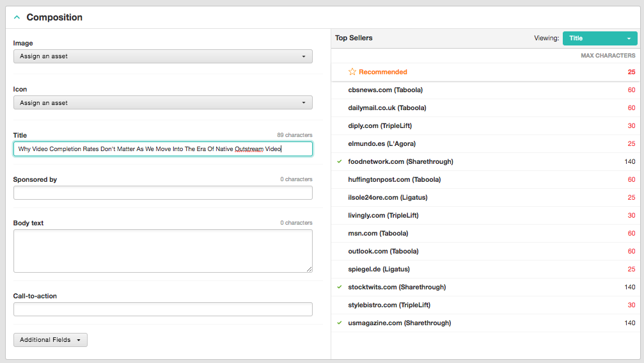This screenshot has height=363, width=644.
Task: Click the Composition section heading
Action: pos(54,17)
